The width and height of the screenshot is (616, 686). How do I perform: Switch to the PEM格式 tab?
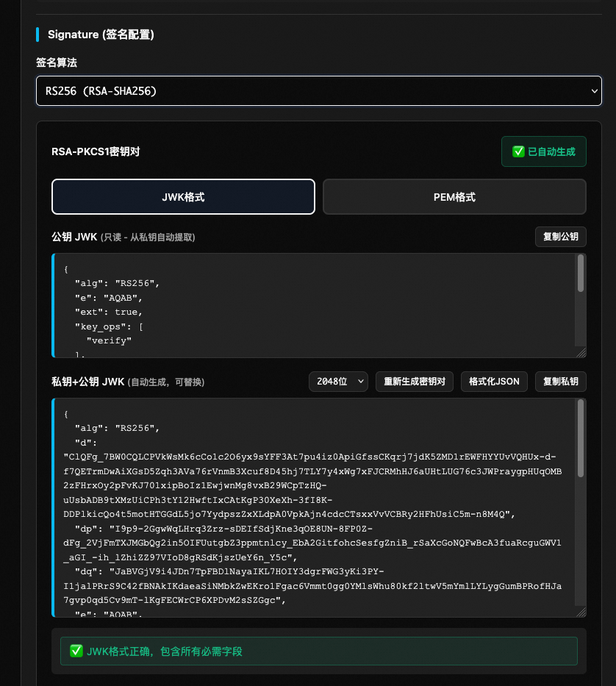coord(454,197)
